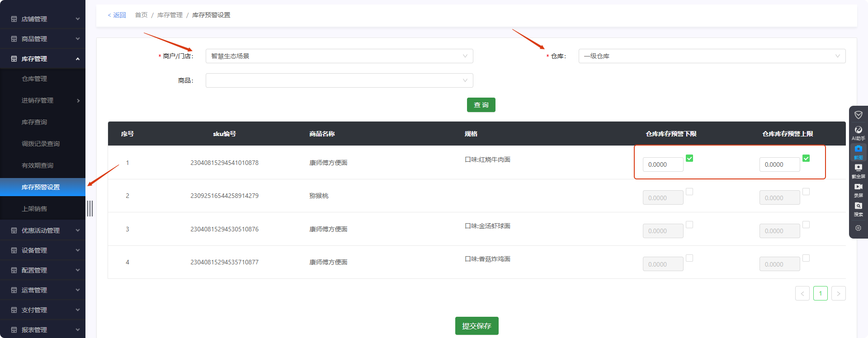The image size is (868, 338).
Task: Open the 商户/门店 dropdown
Action: (x=339, y=56)
